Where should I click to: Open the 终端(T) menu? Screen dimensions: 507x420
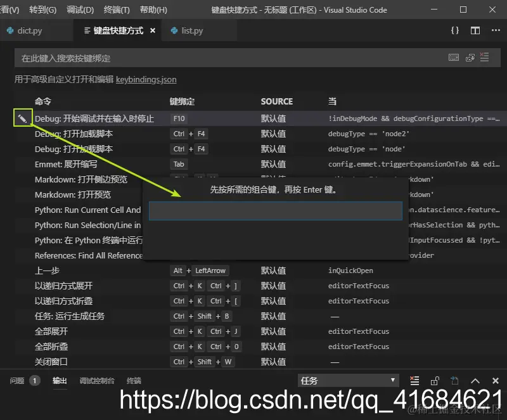pyautogui.click(x=117, y=10)
